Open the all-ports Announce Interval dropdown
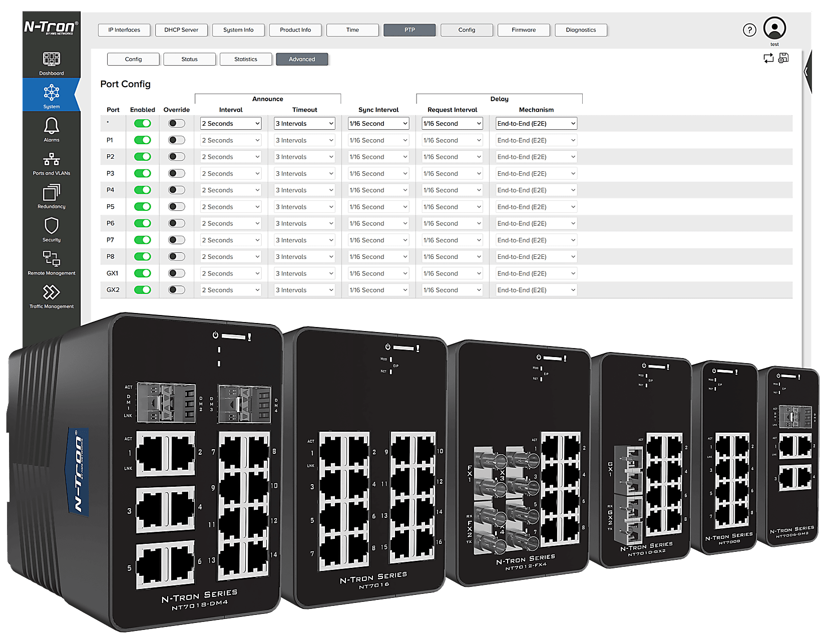Viewport: 826px width, 644px height. point(231,123)
